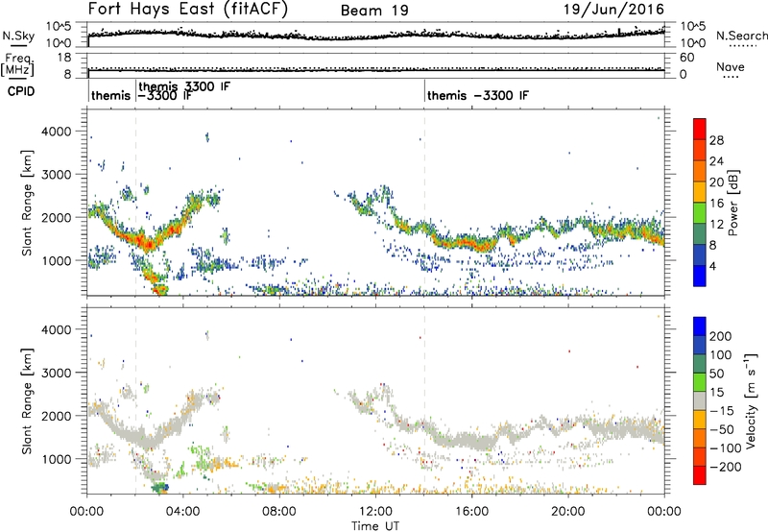Click the '1000' tick on the velocity panel
The image size is (768, 532).
pos(56,459)
